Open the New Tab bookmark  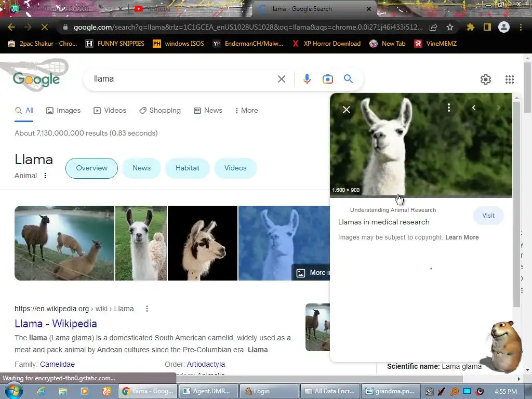click(388, 44)
